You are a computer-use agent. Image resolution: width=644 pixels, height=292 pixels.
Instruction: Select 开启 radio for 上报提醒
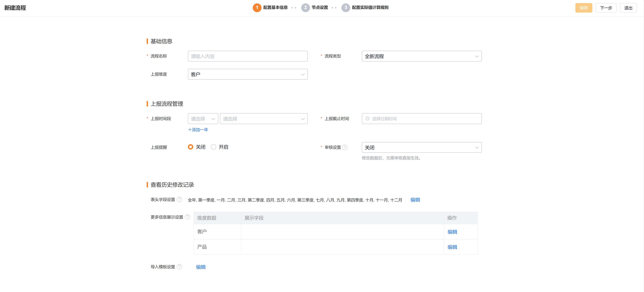click(x=214, y=147)
